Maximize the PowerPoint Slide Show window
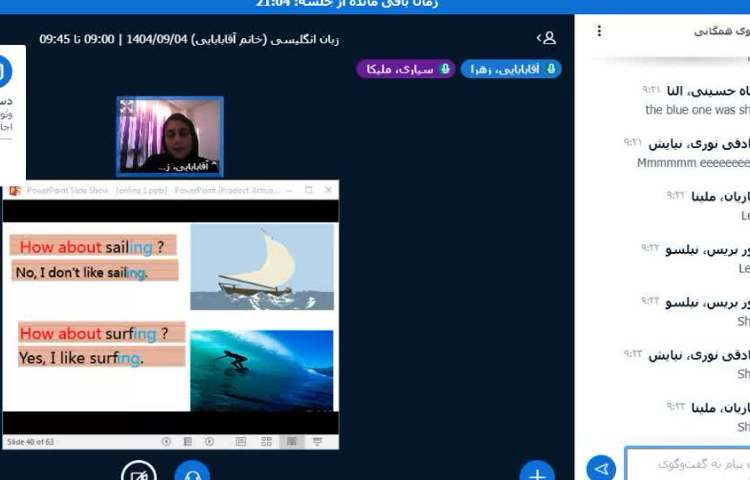This screenshot has width=750, height=480. 309,190
